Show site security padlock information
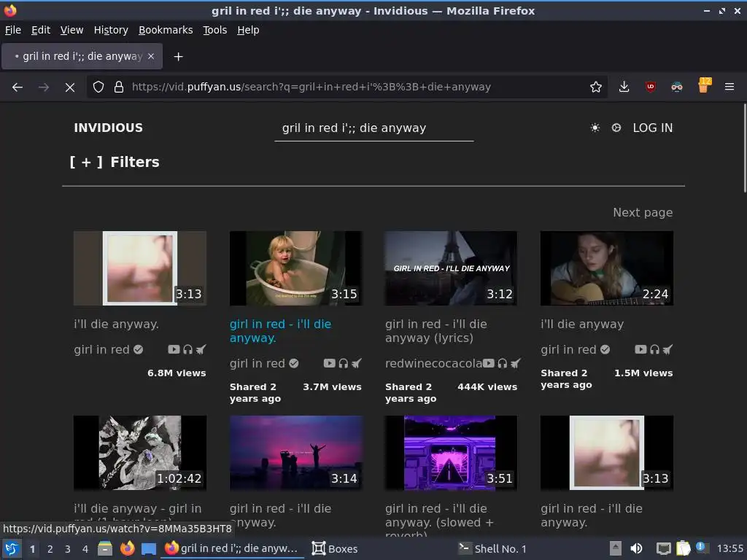The width and height of the screenshot is (747, 560). tap(119, 87)
